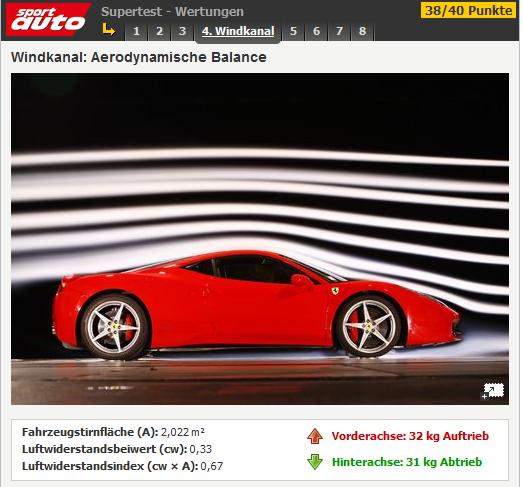Click the sport auto logo
This screenshot has height=487, width=523.
(x=48, y=19)
